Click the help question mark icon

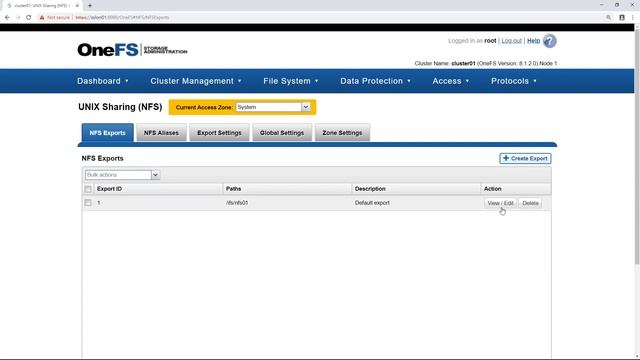(x=549, y=41)
